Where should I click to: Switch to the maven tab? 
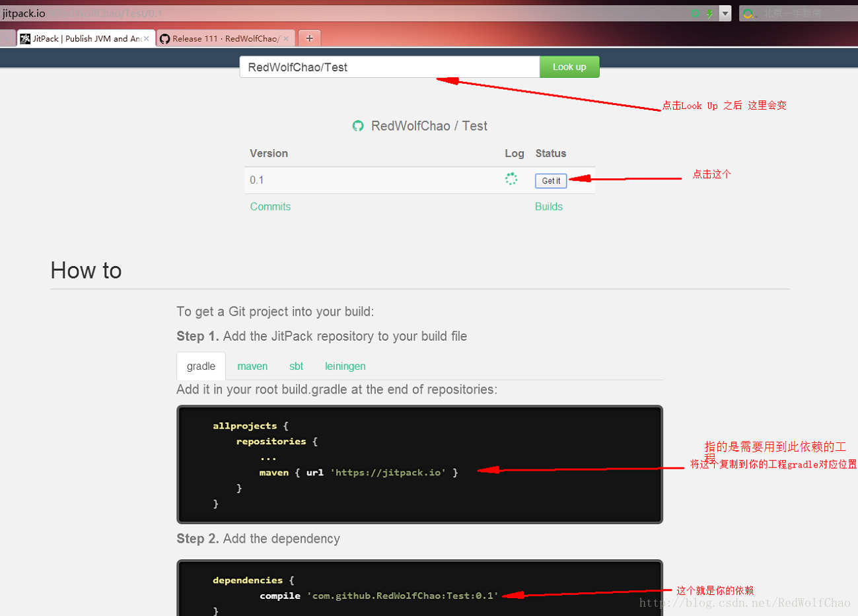point(252,366)
